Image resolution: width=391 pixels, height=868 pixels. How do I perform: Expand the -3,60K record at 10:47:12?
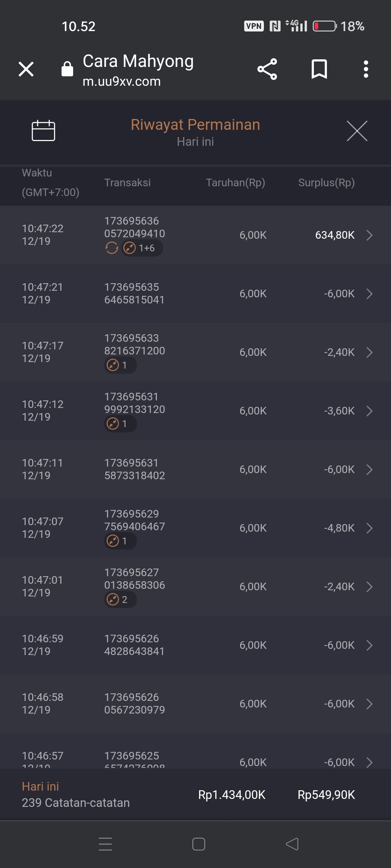[x=369, y=411]
